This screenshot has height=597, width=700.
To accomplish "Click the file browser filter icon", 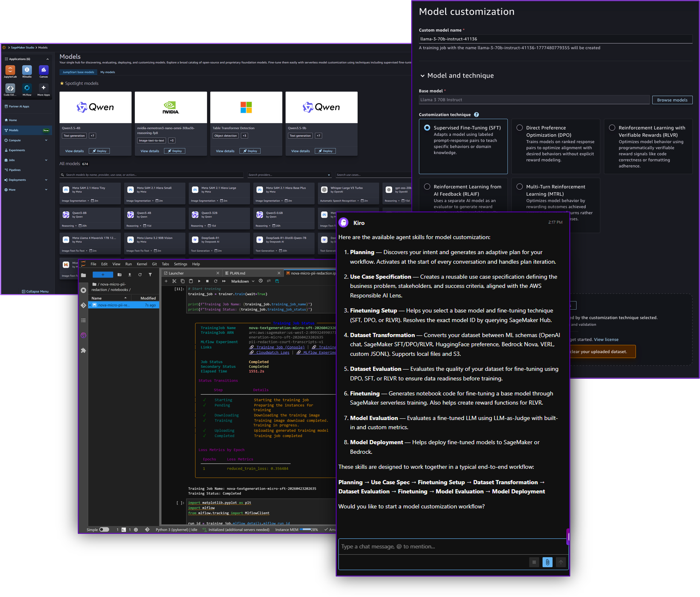I will point(150,274).
